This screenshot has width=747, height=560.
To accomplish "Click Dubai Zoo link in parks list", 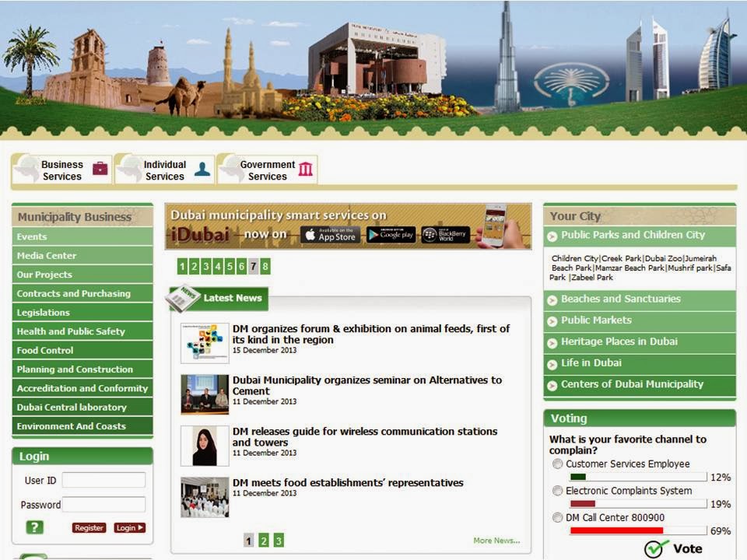I will 663,258.
